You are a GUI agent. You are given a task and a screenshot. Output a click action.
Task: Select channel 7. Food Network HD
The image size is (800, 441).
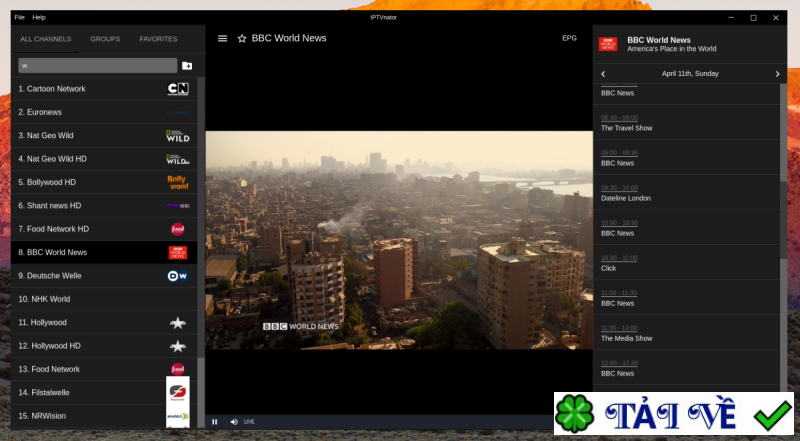(104, 229)
